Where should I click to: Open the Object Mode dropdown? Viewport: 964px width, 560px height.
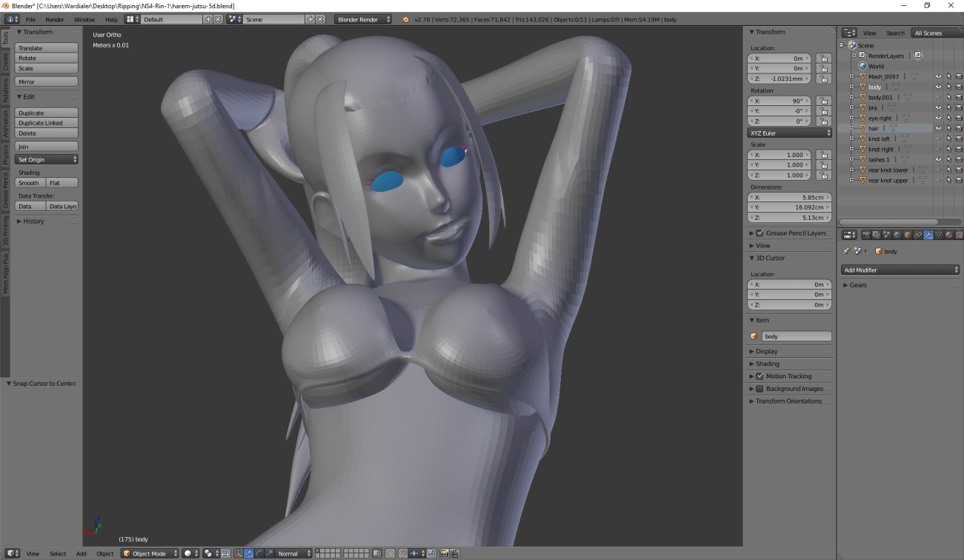pos(150,553)
